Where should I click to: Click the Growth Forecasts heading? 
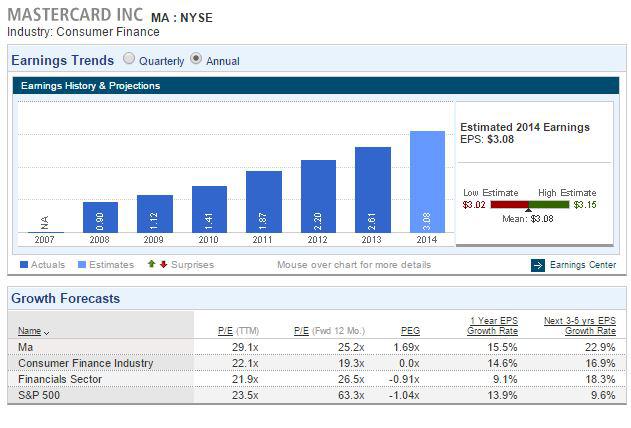click(x=66, y=298)
